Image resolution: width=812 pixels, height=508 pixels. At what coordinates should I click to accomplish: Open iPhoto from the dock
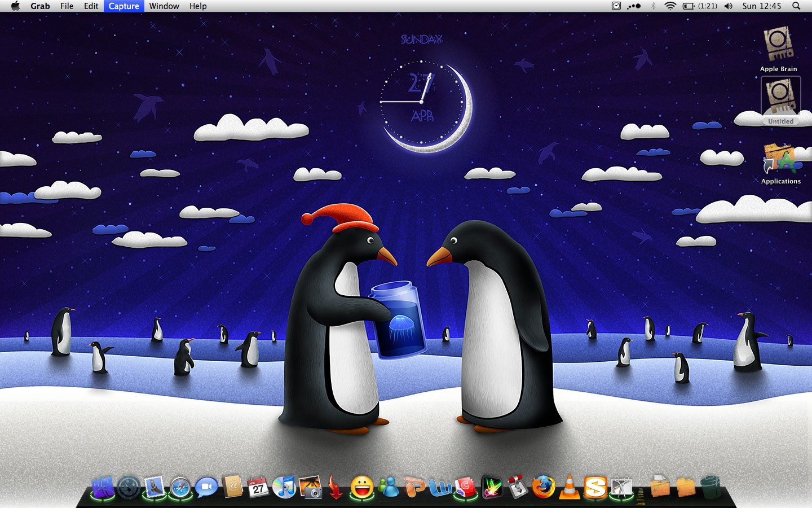click(310, 487)
